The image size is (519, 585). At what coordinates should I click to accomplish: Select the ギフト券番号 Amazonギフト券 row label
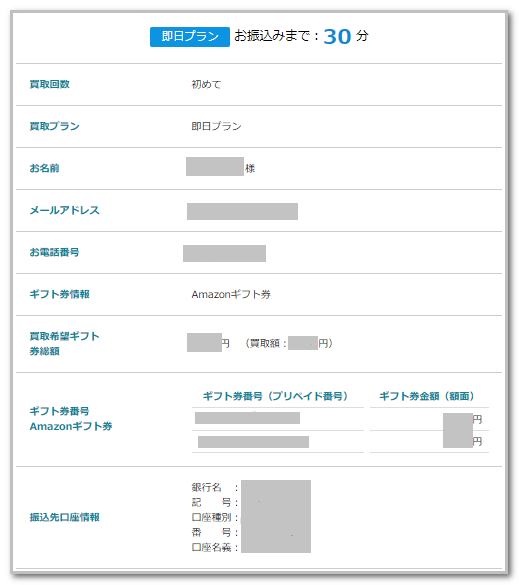(71, 419)
